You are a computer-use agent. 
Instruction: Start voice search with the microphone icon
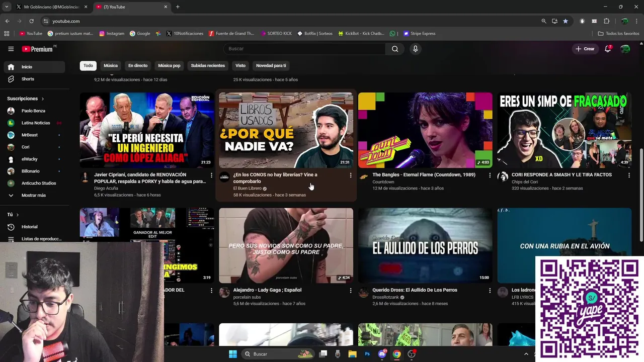(415, 49)
